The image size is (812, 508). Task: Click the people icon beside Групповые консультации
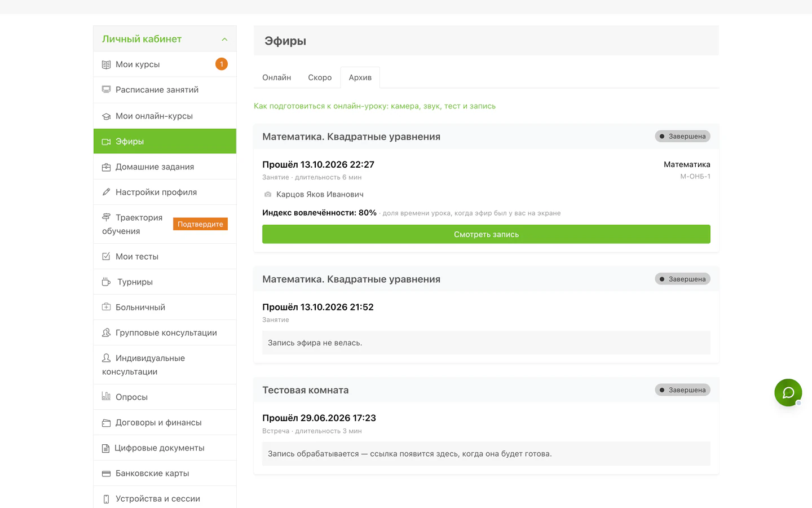click(106, 333)
